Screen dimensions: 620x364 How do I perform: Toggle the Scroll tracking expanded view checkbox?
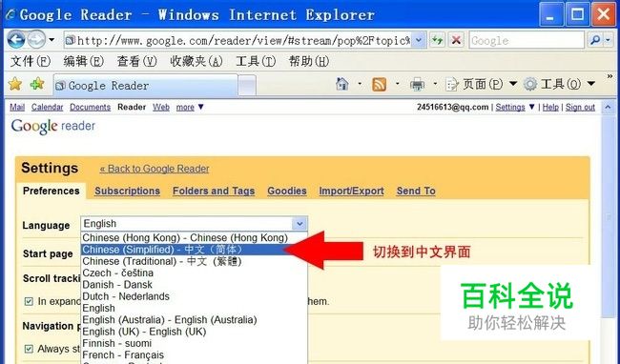click(29, 302)
